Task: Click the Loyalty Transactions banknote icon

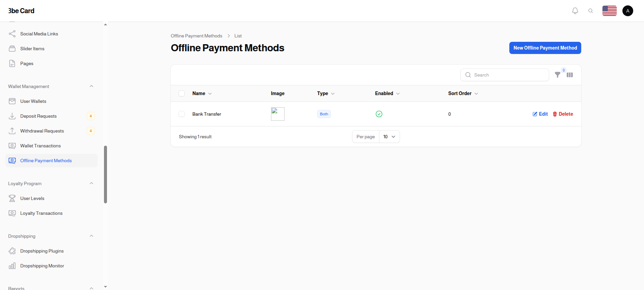Action: click(x=12, y=213)
